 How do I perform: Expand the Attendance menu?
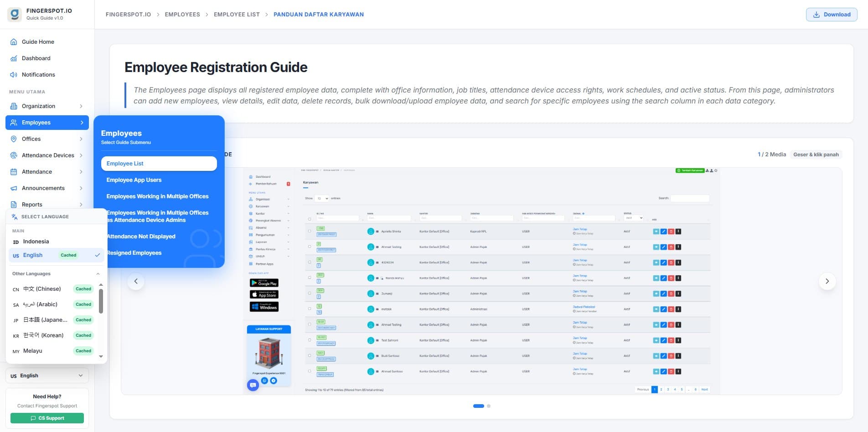[47, 171]
